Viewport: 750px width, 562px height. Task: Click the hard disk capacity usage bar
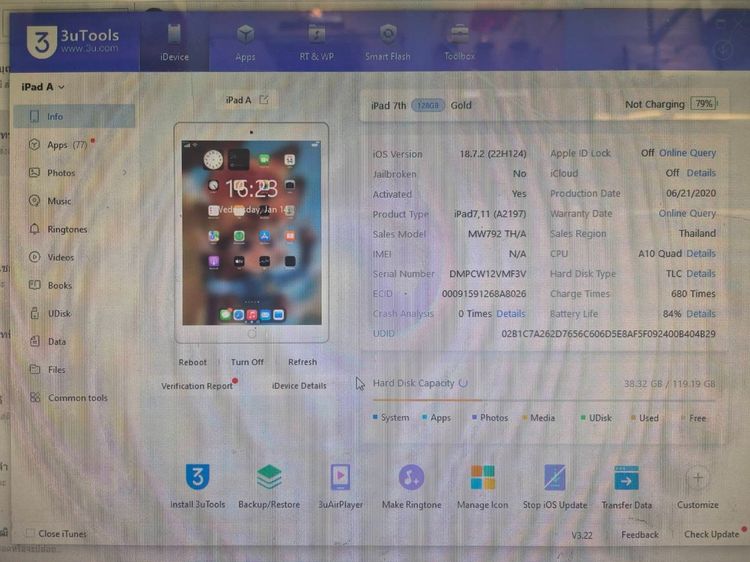click(543, 400)
